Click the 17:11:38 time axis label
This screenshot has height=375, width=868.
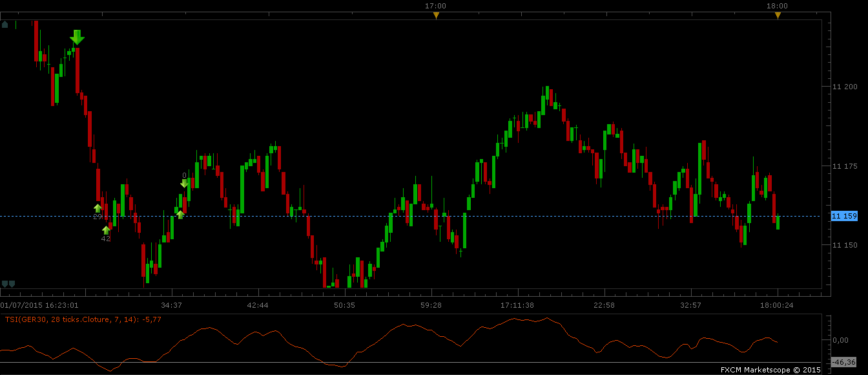(x=517, y=305)
